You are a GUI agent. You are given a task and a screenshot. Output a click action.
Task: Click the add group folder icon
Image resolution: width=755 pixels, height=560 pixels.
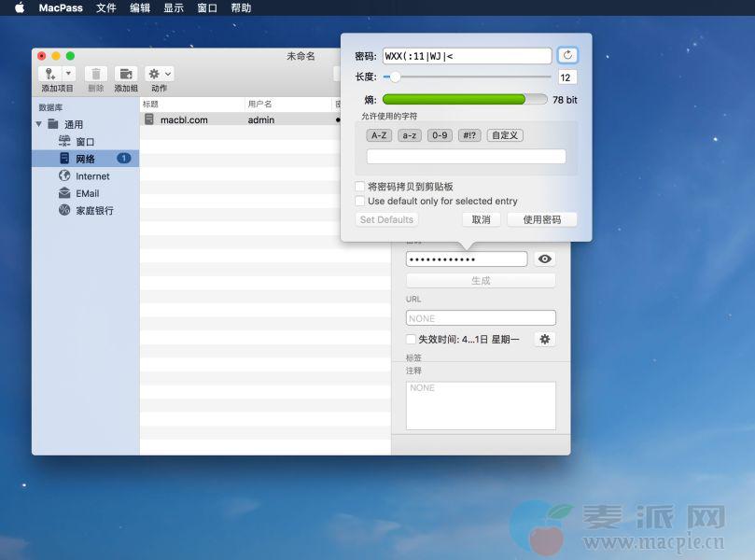tap(126, 74)
